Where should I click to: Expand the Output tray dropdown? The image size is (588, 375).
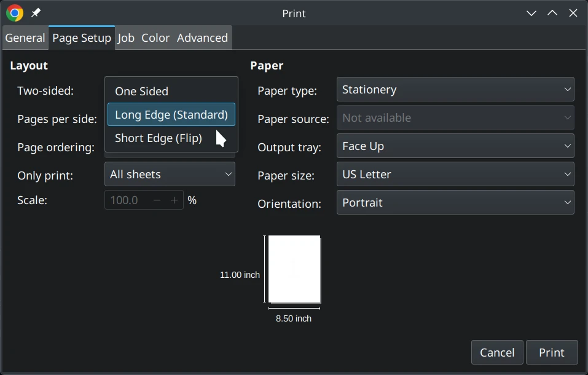(x=455, y=146)
